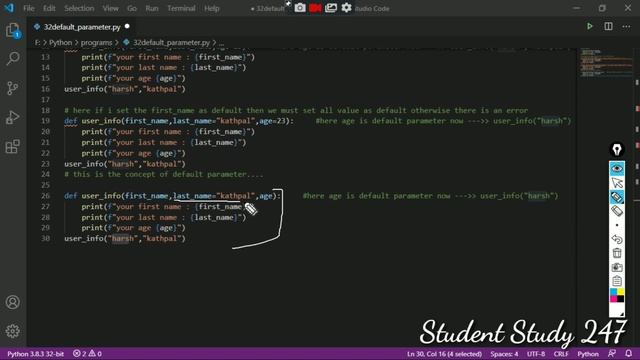Toggle the eye visibility in annotation toolbar
The height and width of the screenshot is (360, 640).
(617, 169)
